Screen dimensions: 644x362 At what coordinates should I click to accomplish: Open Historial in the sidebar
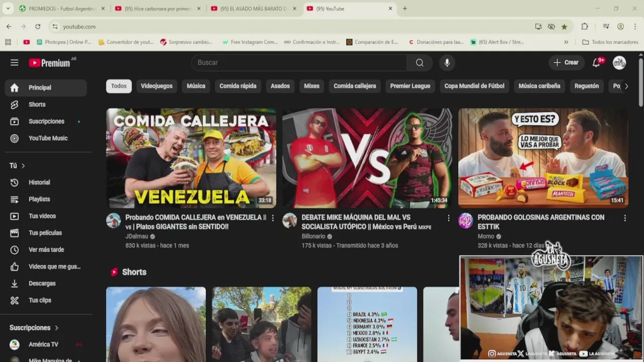[46, 183]
